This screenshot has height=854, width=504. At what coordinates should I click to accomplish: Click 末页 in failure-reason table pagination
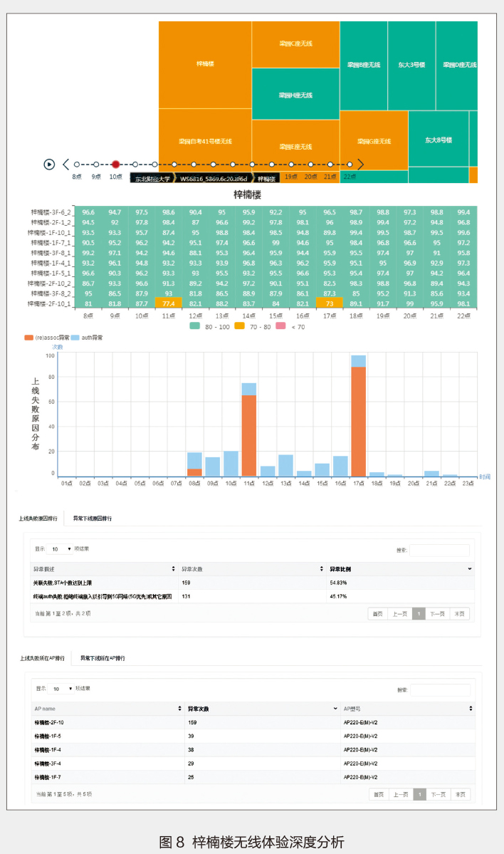(459, 614)
